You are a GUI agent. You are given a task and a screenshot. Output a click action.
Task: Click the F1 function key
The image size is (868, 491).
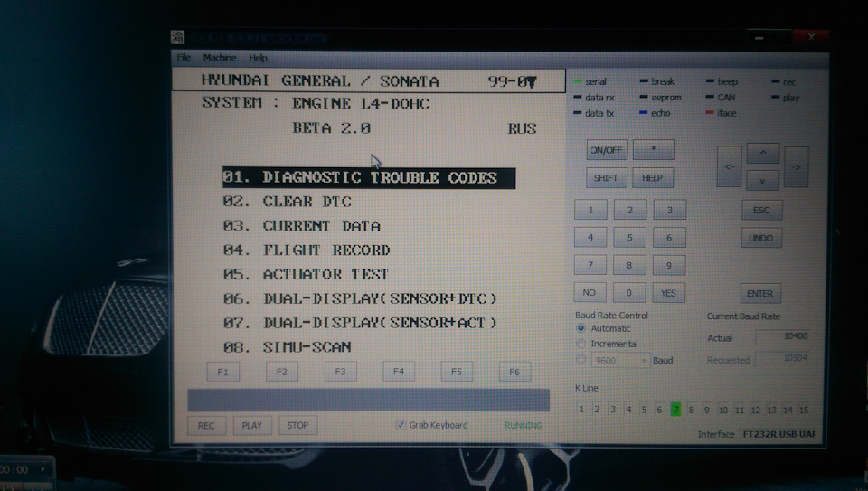tap(223, 372)
